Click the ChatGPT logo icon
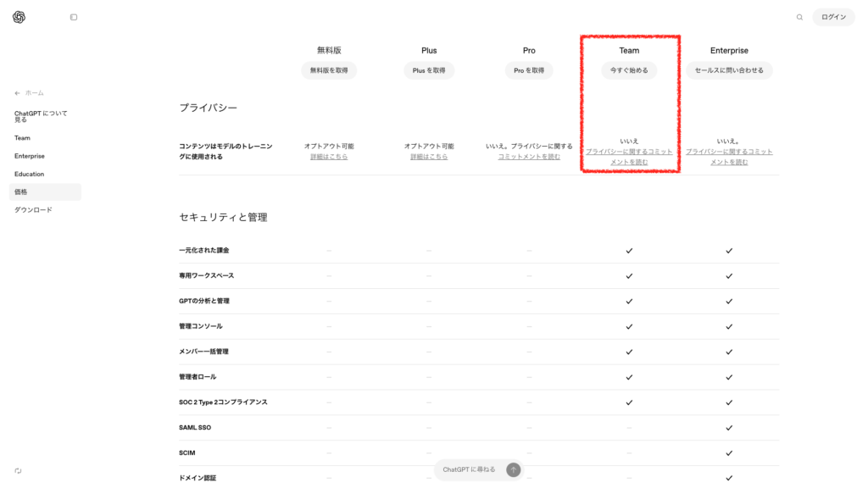Image resolution: width=868 pixels, height=488 pixels. tap(19, 17)
